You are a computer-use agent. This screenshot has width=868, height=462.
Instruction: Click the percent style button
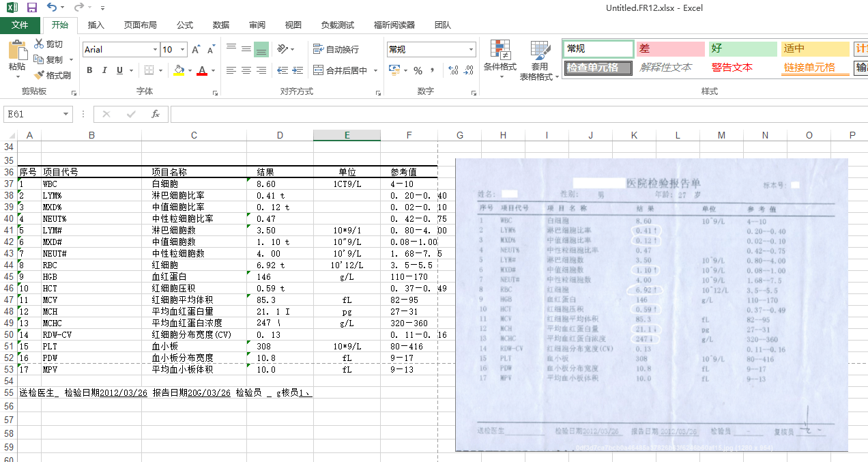(x=418, y=70)
